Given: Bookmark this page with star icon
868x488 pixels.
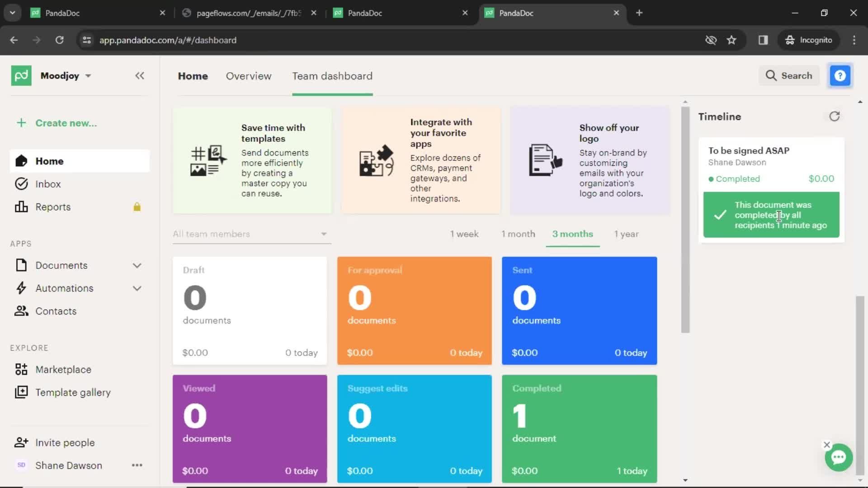Looking at the screenshot, I should pos(731,40).
